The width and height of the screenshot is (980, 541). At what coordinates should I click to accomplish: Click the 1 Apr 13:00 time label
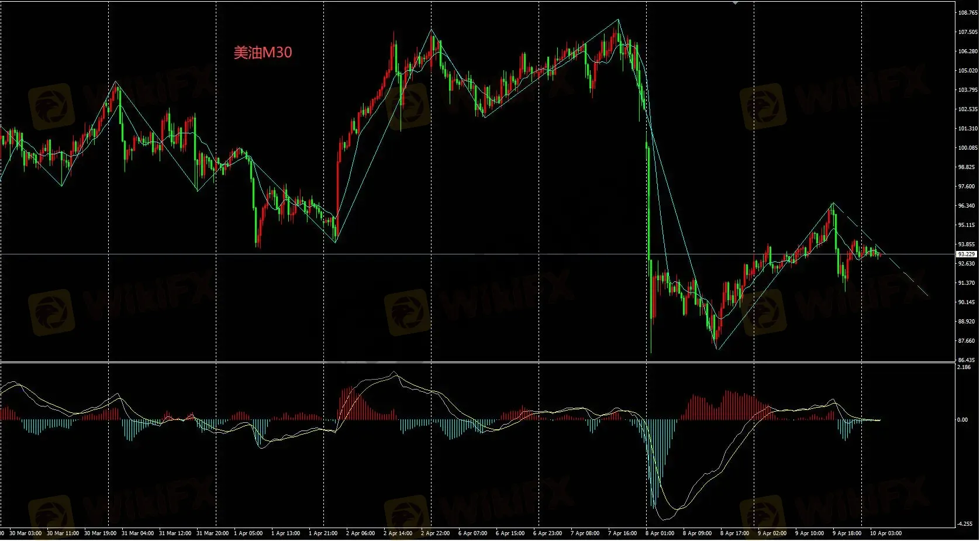tap(286, 533)
